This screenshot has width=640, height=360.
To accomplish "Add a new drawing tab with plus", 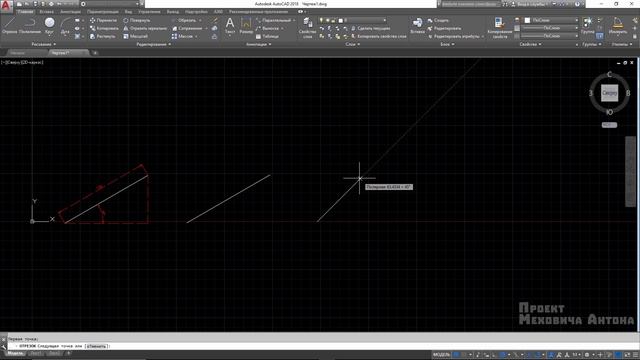I will (95, 53).
